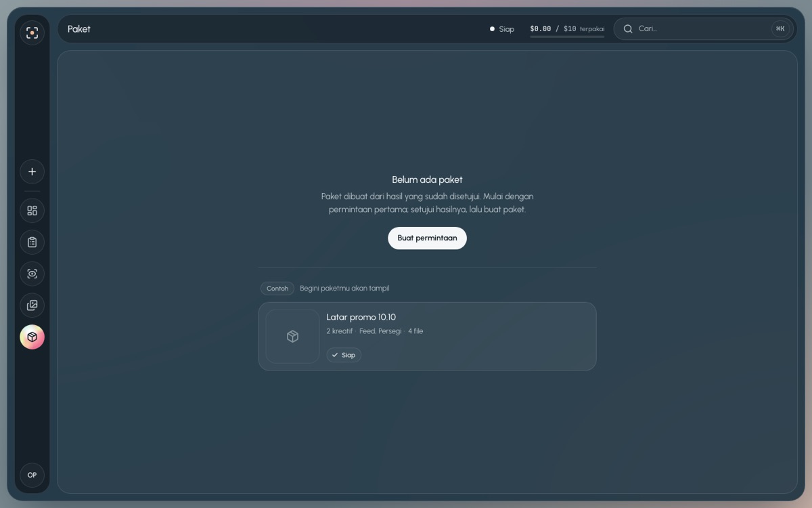Open the clipboard requests icon in sidebar

[x=32, y=242]
